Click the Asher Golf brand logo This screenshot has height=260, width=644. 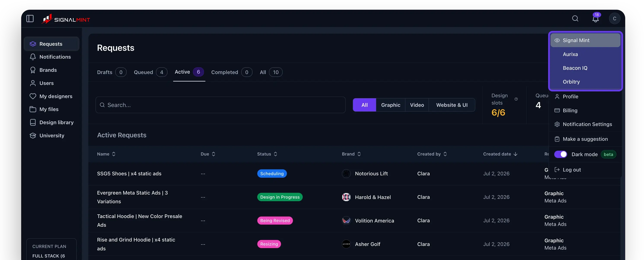(346, 244)
